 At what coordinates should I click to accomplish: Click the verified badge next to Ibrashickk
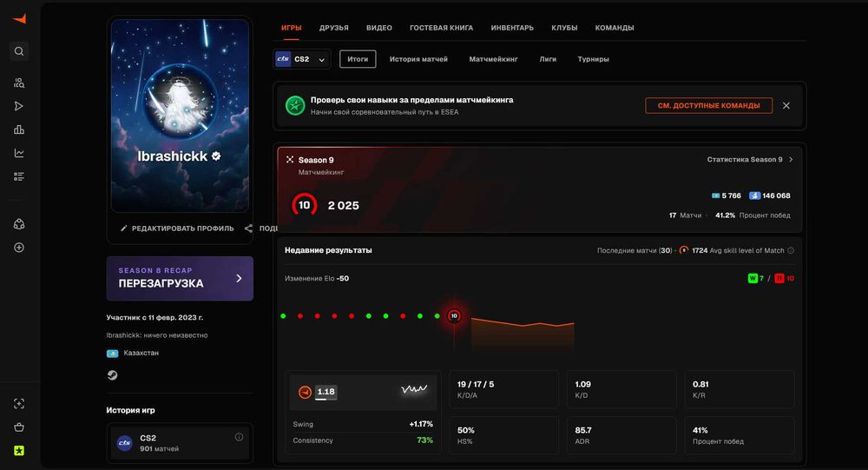[216, 156]
